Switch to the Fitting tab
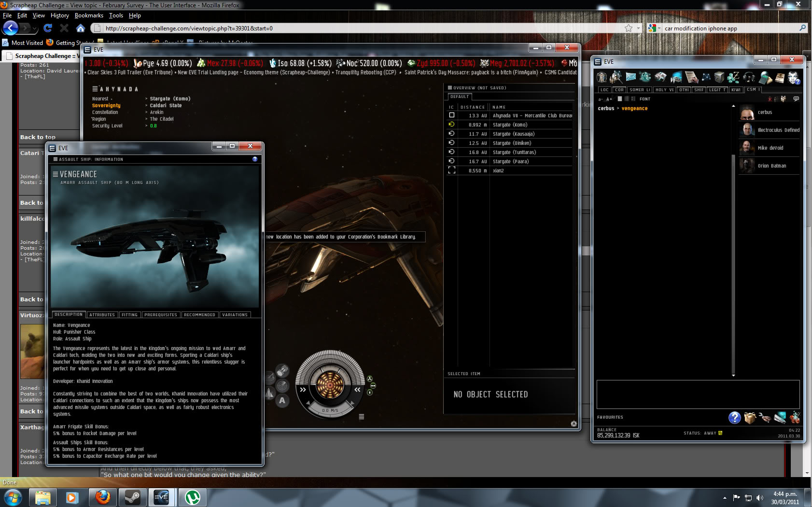The image size is (812, 507). point(130,315)
